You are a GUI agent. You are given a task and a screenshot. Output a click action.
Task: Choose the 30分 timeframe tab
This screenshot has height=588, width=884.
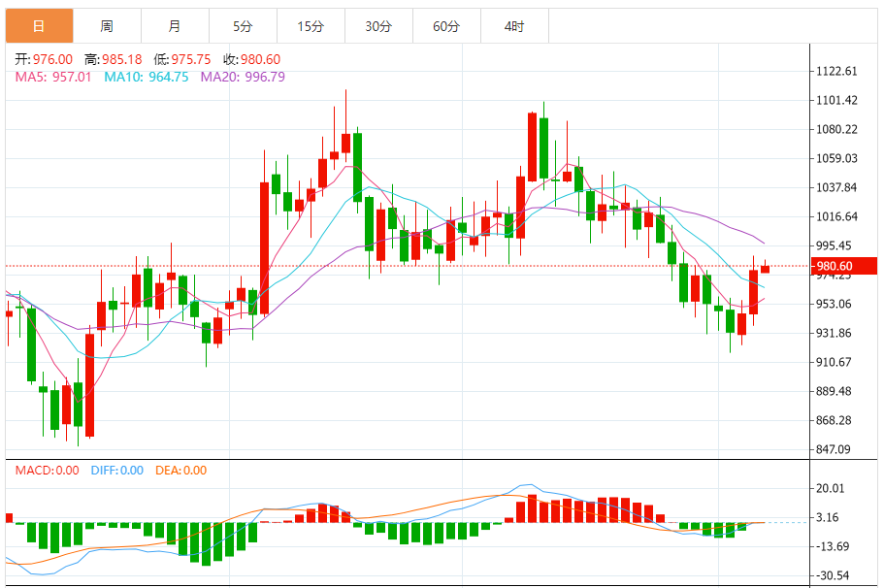click(378, 26)
